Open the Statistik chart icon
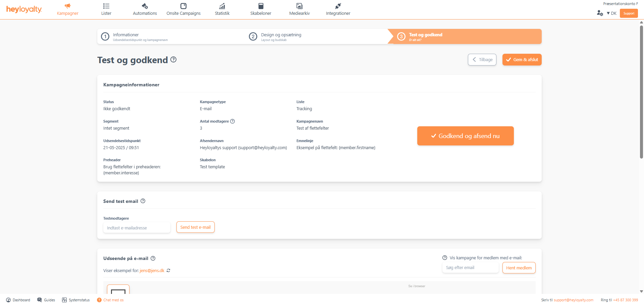This screenshot has height=306, width=644. [222, 6]
